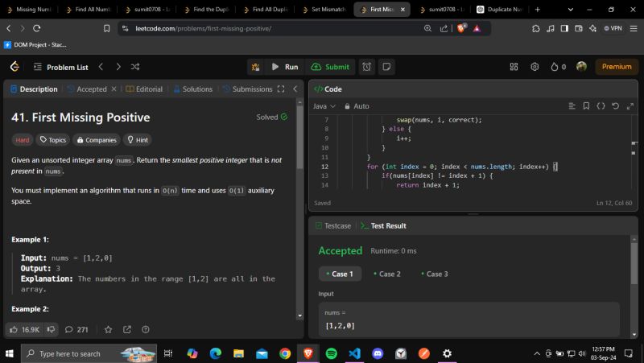
Task: Open the 271 comments
Action: [x=76, y=329]
